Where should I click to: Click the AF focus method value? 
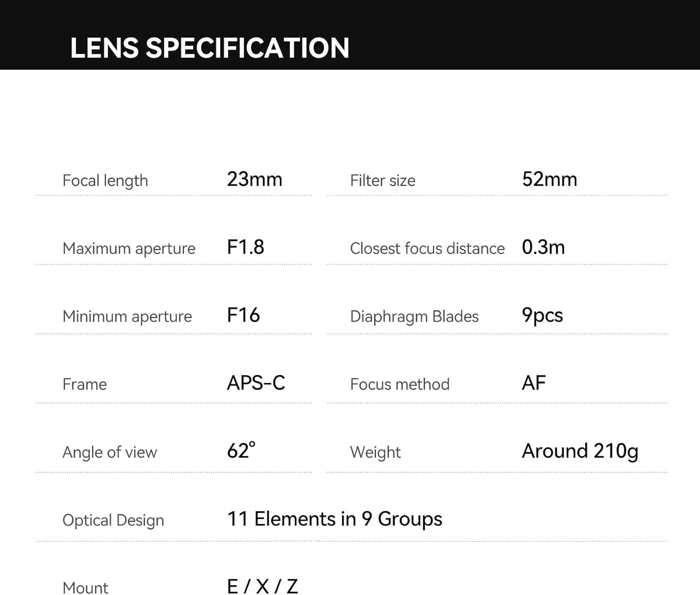(533, 383)
